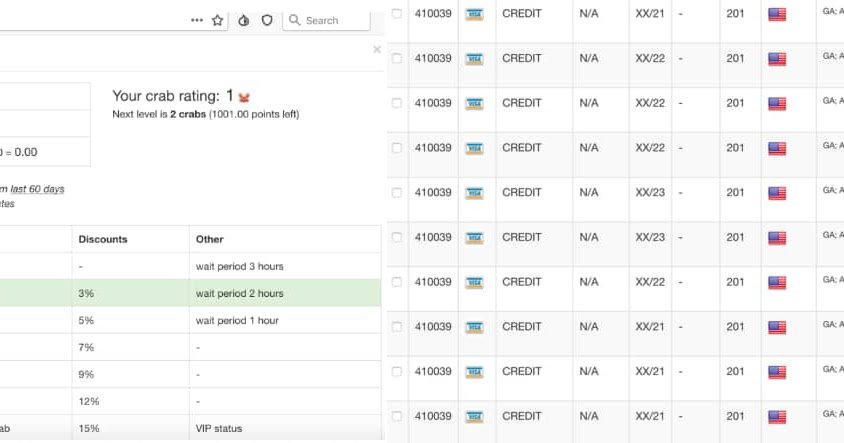Click the Visa card icon in the topmost row
The height and width of the screenshot is (443, 844).
(474, 15)
